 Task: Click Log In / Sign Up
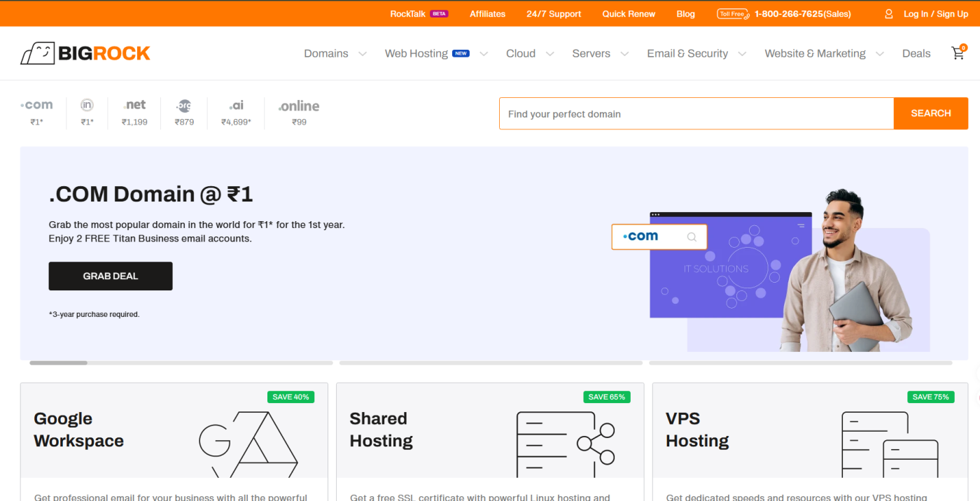(936, 14)
